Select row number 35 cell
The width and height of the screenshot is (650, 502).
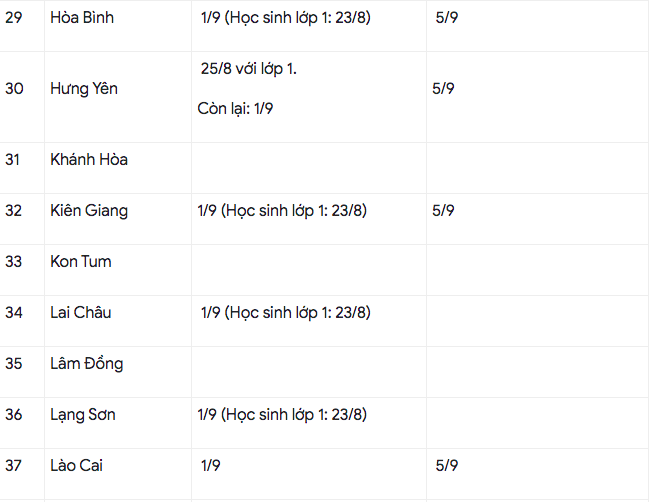pos(14,364)
